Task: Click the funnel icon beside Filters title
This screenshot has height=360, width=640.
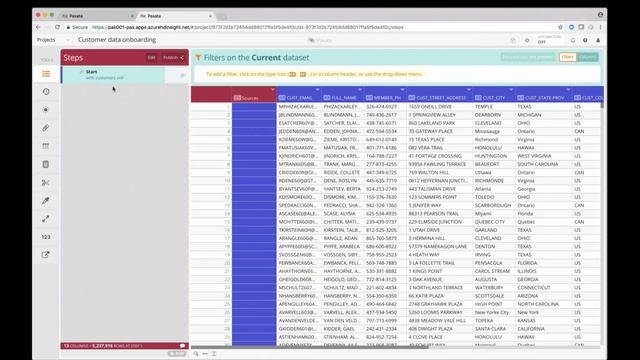Action: (198, 58)
